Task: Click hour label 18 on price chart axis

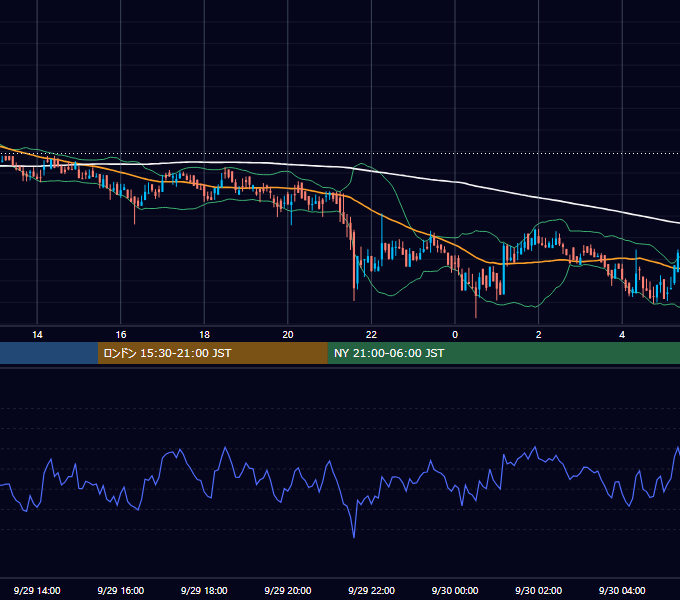Action: click(x=204, y=335)
